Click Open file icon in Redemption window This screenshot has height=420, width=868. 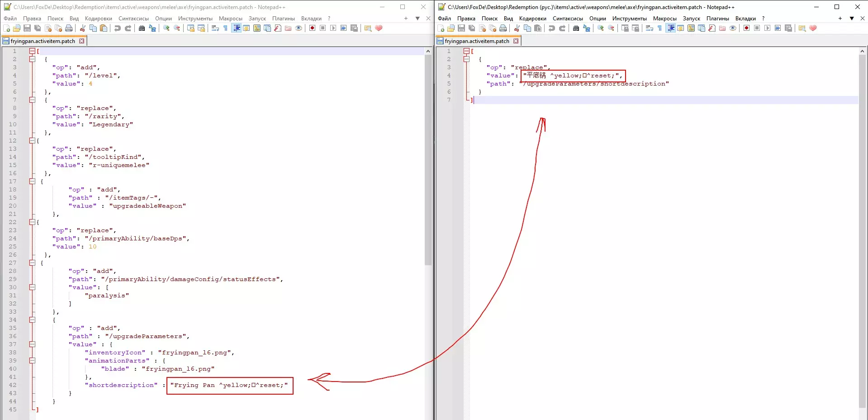tap(17, 28)
